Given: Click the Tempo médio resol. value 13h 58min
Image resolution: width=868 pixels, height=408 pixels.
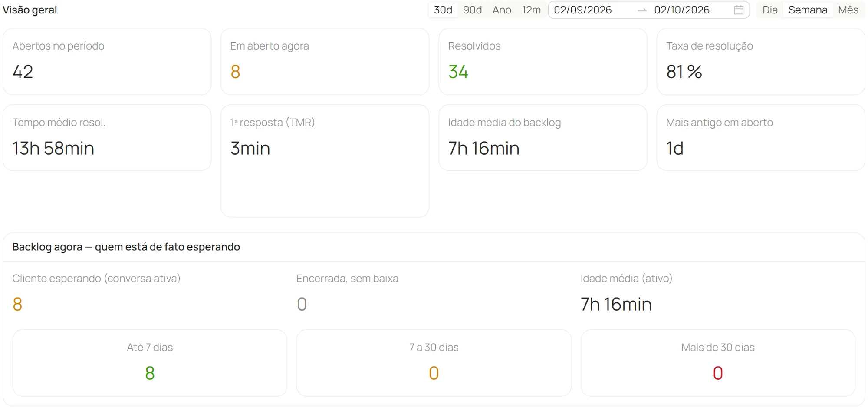Looking at the screenshot, I should (x=53, y=148).
